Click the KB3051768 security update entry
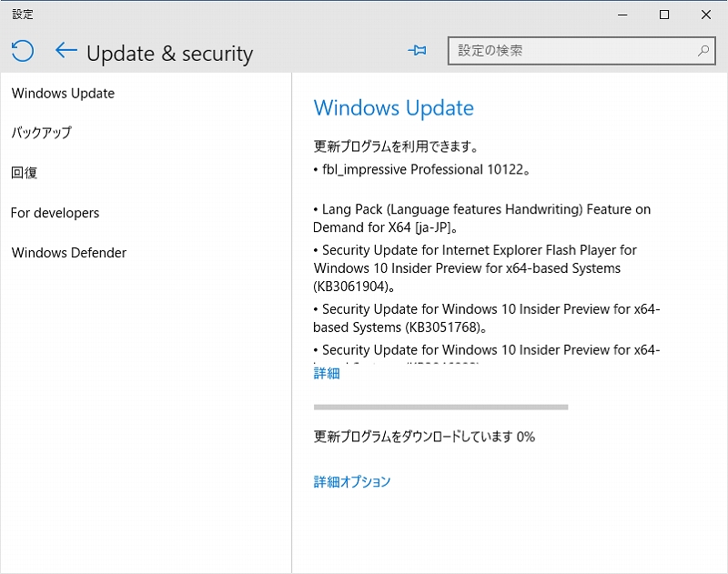 (486, 317)
